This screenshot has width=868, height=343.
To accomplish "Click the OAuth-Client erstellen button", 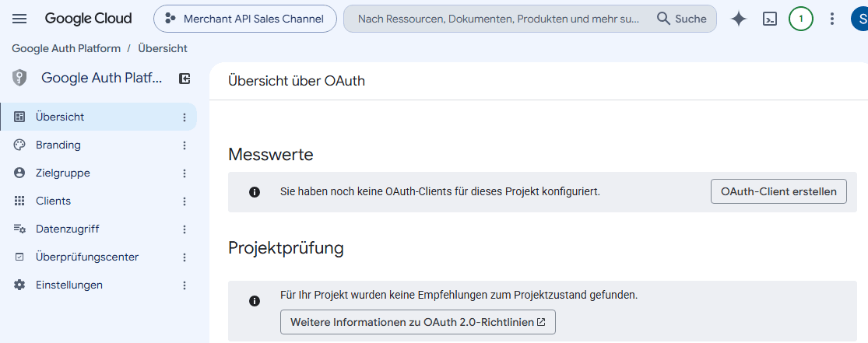I will (778, 191).
